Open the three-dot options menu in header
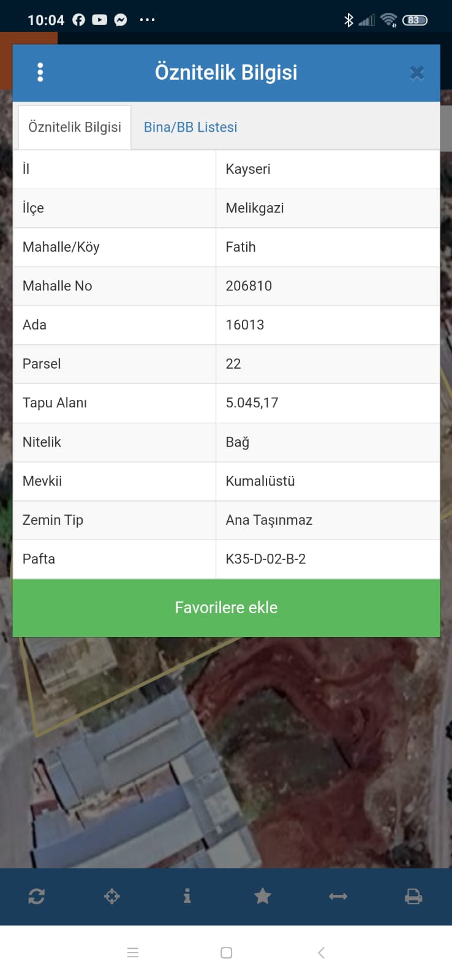Viewport: 452px width, 980px height. point(40,72)
